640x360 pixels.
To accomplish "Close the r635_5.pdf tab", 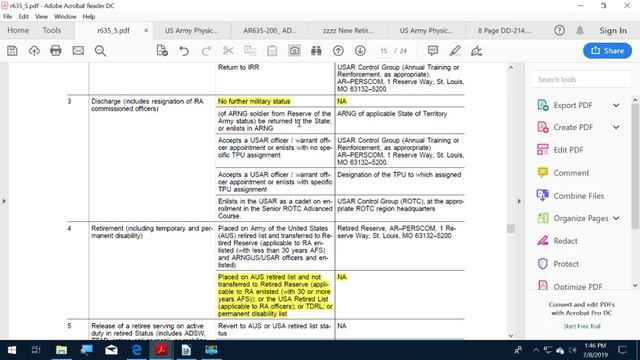I will pyautogui.click(x=146, y=31).
